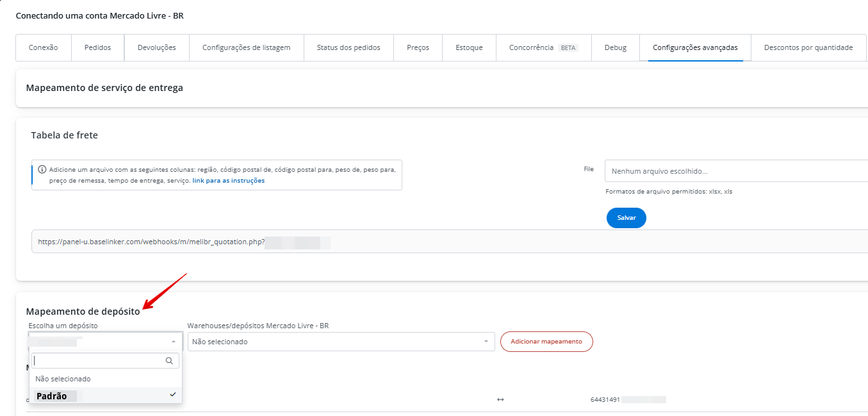
Task: Select the Padrão deposit option
Action: pyautogui.click(x=53, y=396)
